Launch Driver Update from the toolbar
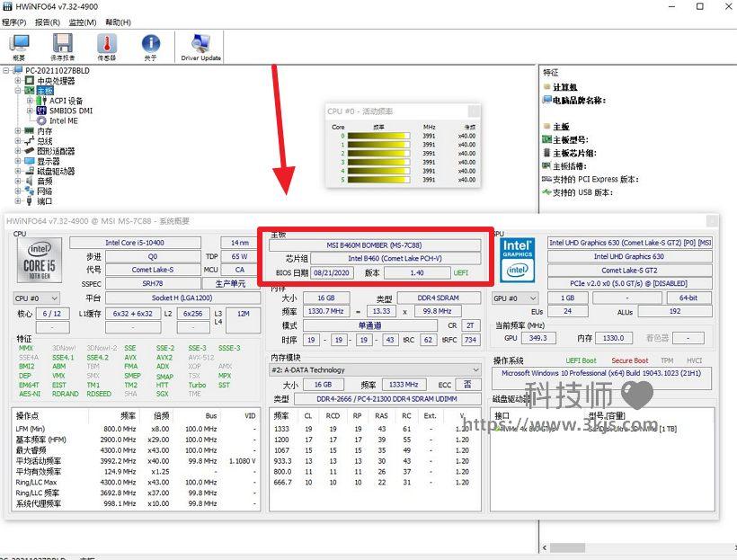The height and width of the screenshot is (560, 737). point(200,48)
